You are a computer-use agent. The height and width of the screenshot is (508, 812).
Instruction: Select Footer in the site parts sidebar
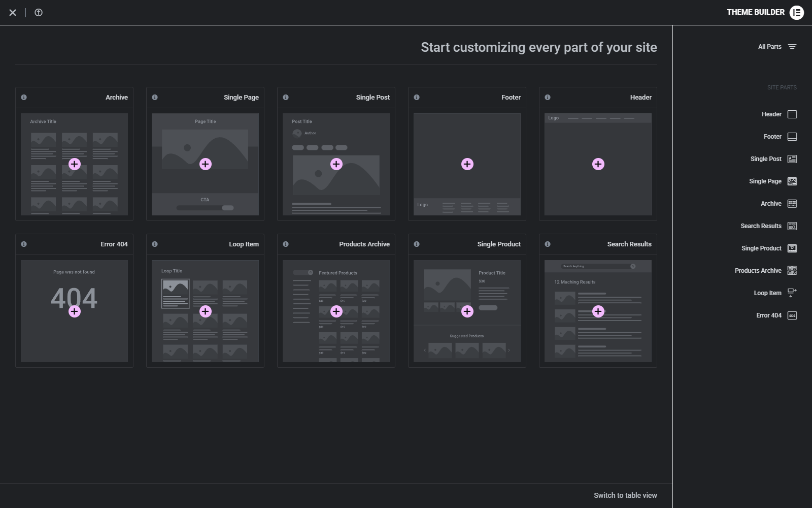[780, 137]
